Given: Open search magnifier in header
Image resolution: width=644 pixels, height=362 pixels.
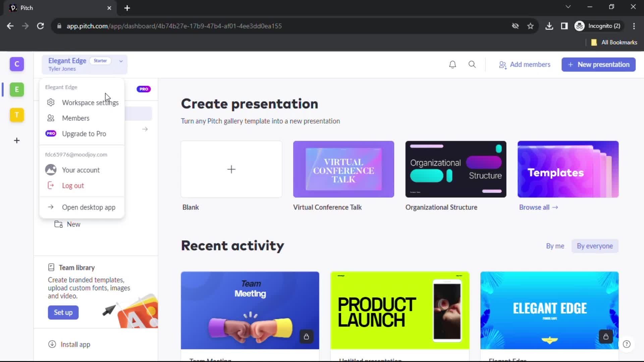Looking at the screenshot, I should tap(472, 64).
